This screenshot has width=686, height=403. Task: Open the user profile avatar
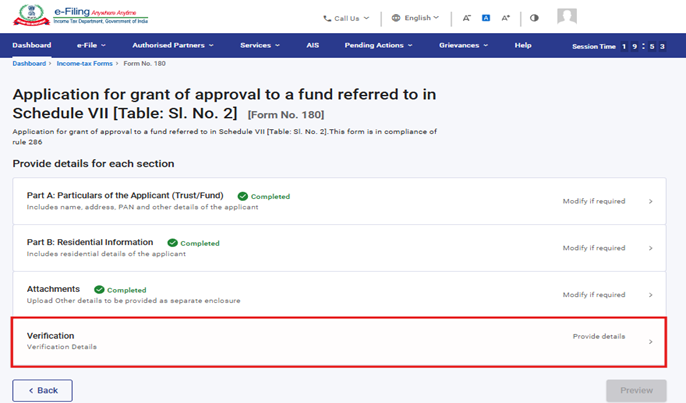tap(567, 17)
